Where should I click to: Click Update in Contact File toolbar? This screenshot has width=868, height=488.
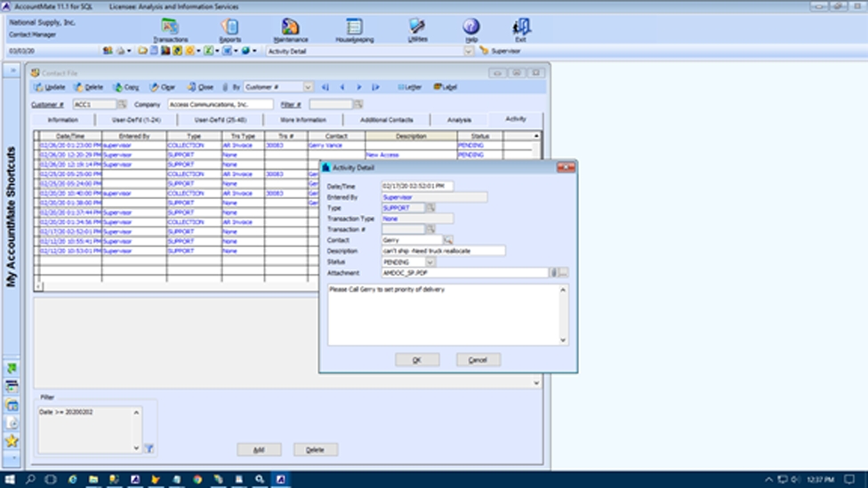click(50, 87)
